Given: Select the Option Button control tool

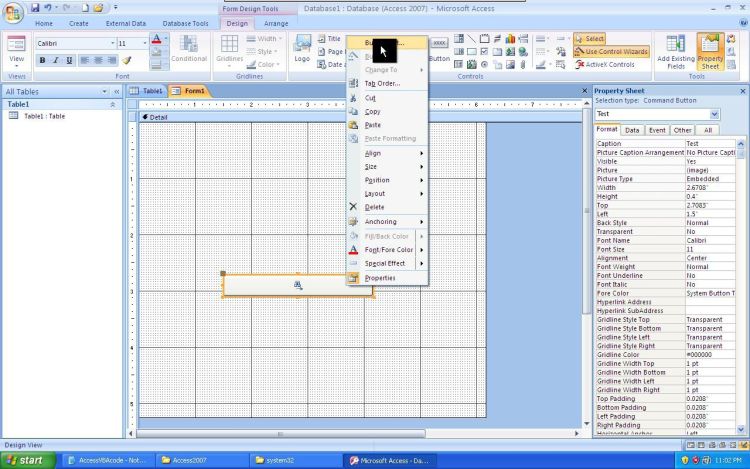Looking at the screenshot, I should click(x=485, y=65).
